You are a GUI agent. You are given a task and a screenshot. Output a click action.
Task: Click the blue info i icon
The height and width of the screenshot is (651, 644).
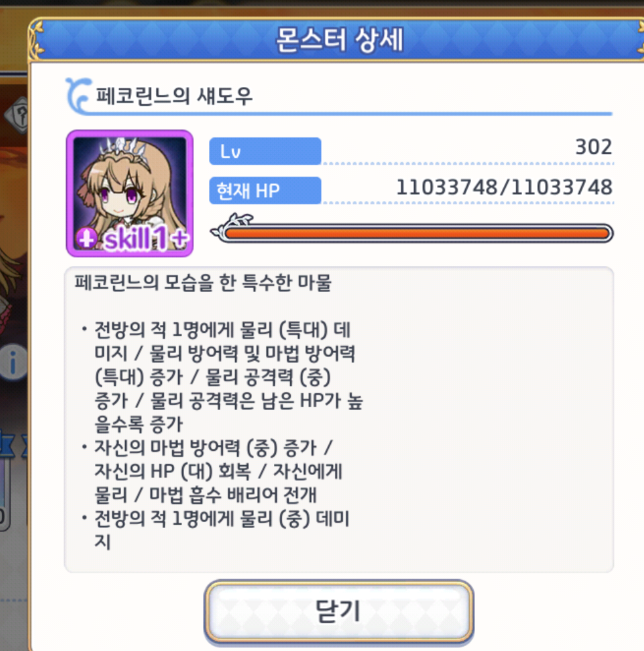pyautogui.click(x=13, y=362)
